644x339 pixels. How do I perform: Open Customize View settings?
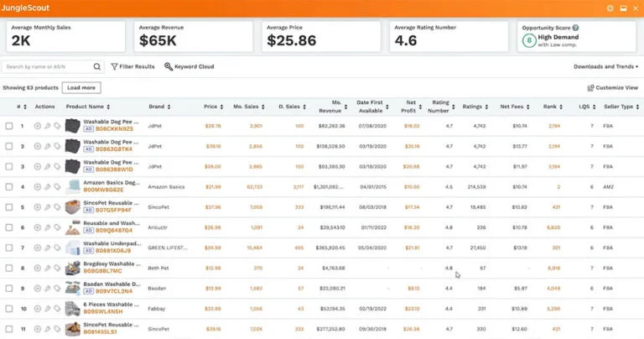tap(613, 87)
